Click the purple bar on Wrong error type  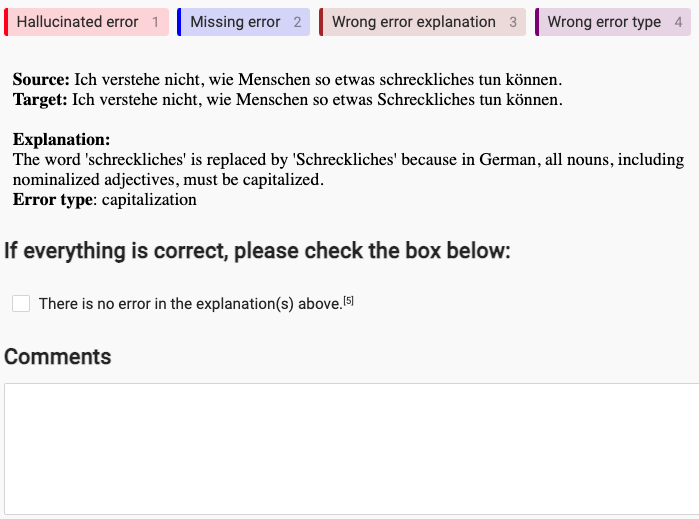tap(537, 22)
